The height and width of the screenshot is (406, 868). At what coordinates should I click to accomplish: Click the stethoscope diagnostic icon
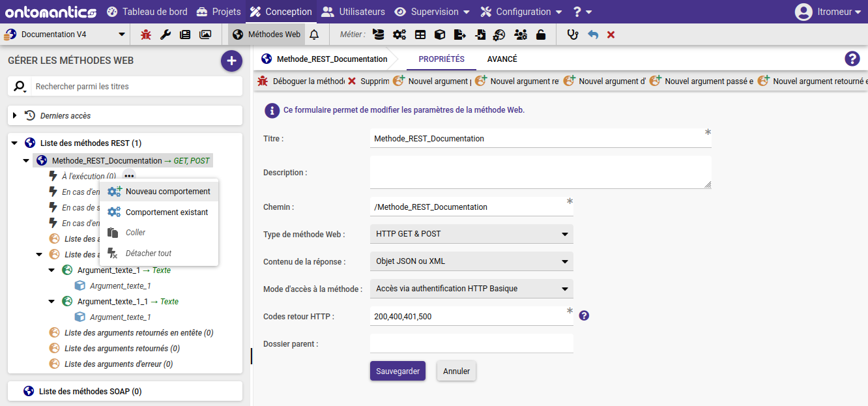pos(572,35)
